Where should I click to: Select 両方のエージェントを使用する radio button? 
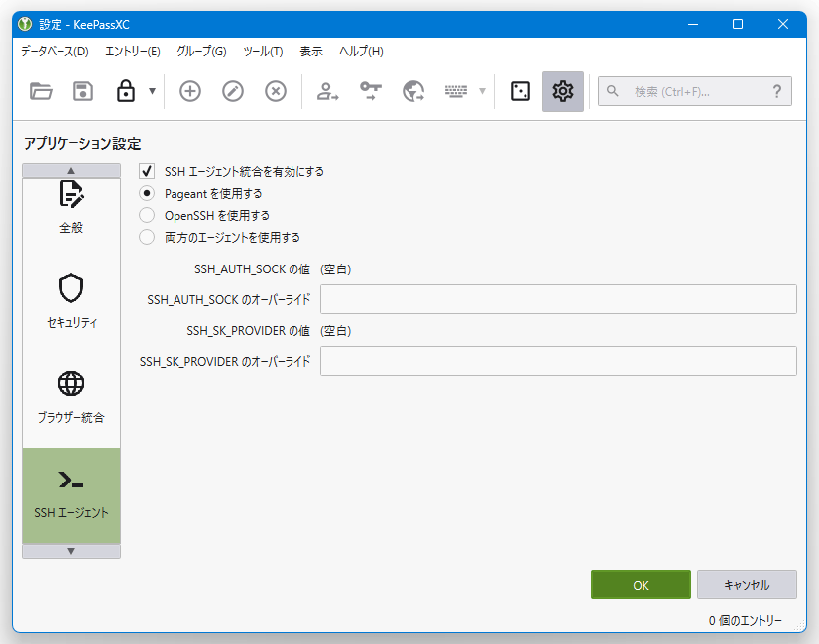click(x=147, y=238)
